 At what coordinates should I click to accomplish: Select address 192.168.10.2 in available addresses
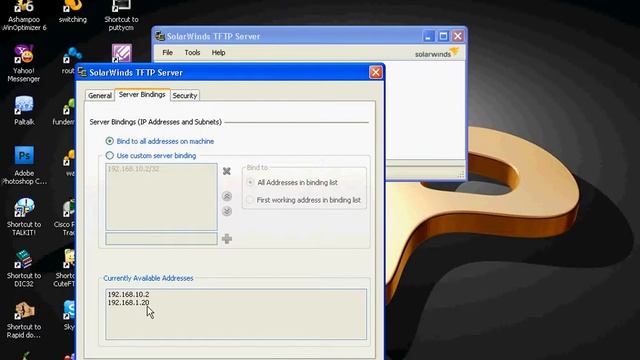[x=128, y=294]
